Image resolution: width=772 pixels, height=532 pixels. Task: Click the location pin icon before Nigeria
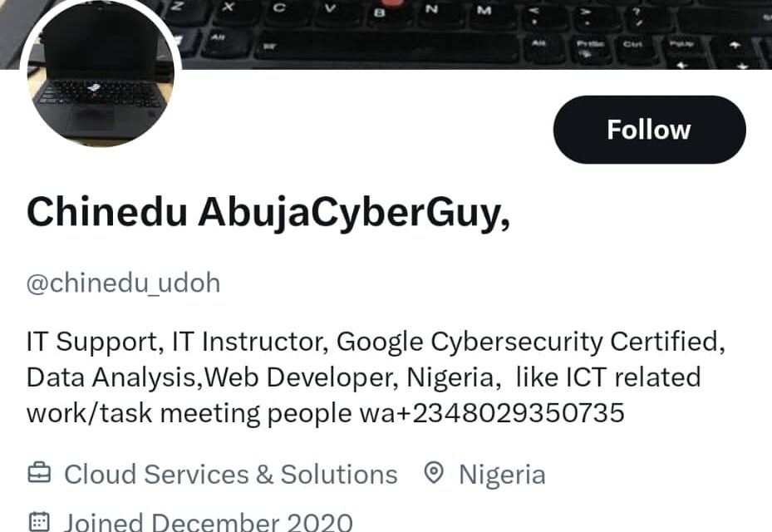(433, 474)
